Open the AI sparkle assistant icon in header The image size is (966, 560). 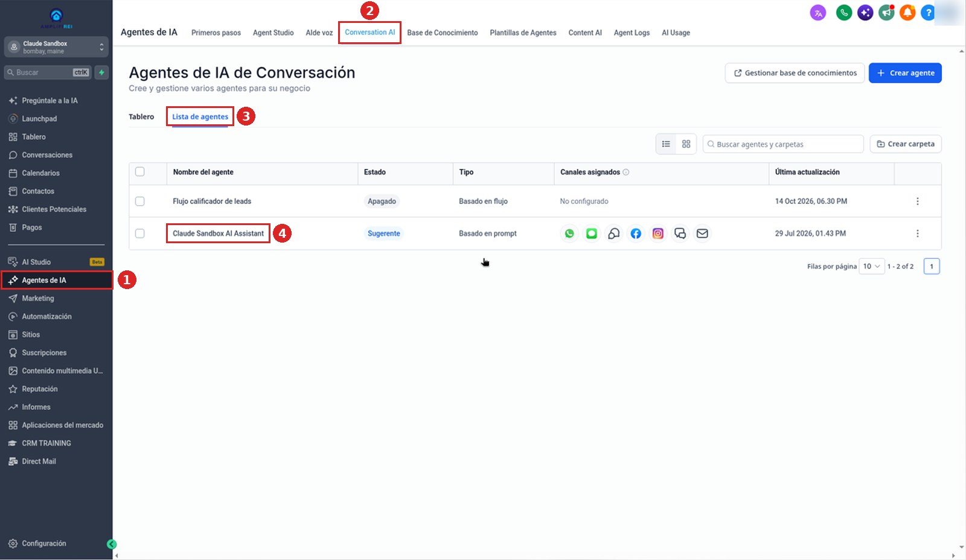[x=865, y=13]
